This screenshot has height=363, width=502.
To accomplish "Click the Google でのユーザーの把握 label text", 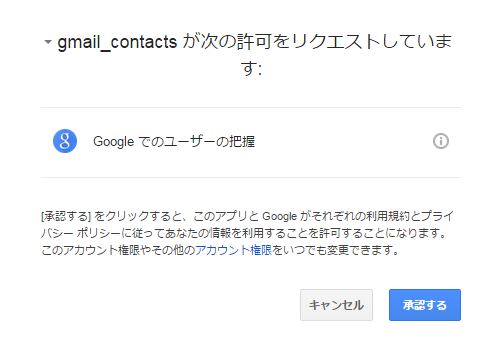I will [x=174, y=141].
